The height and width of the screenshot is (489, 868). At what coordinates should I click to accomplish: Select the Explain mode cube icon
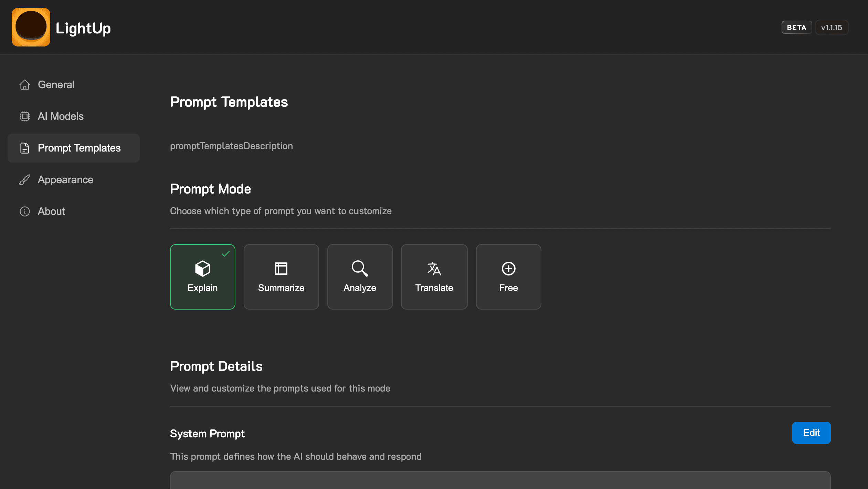point(202,269)
